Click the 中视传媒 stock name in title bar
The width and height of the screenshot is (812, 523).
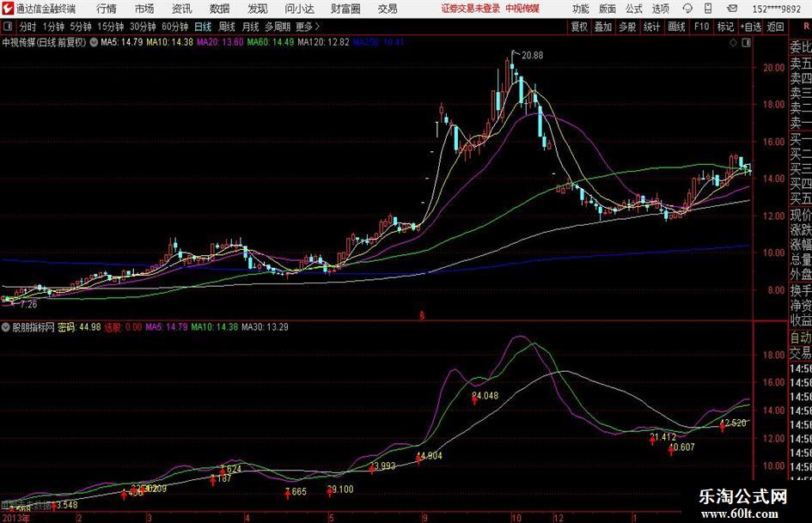click(x=522, y=9)
